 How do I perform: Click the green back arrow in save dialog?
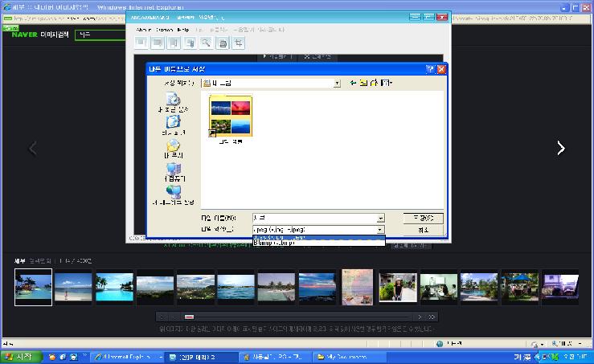pyautogui.click(x=353, y=82)
